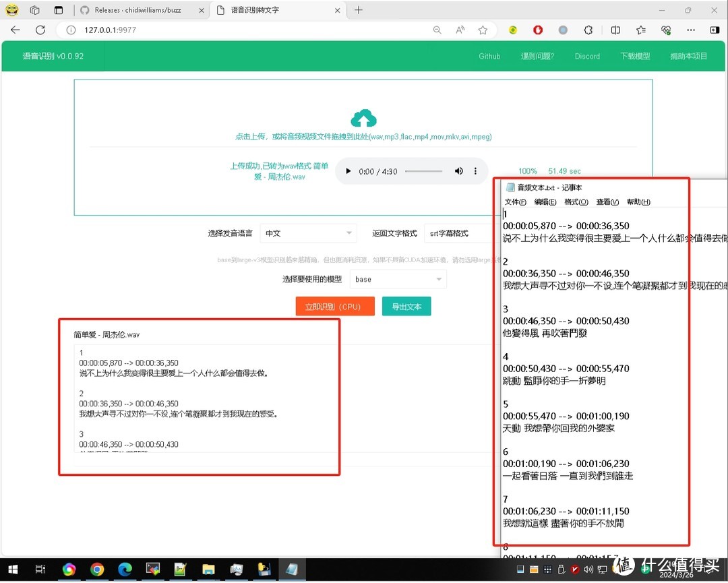Open the workspaces icon in title bar
This screenshot has height=583, width=728.
click(35, 10)
